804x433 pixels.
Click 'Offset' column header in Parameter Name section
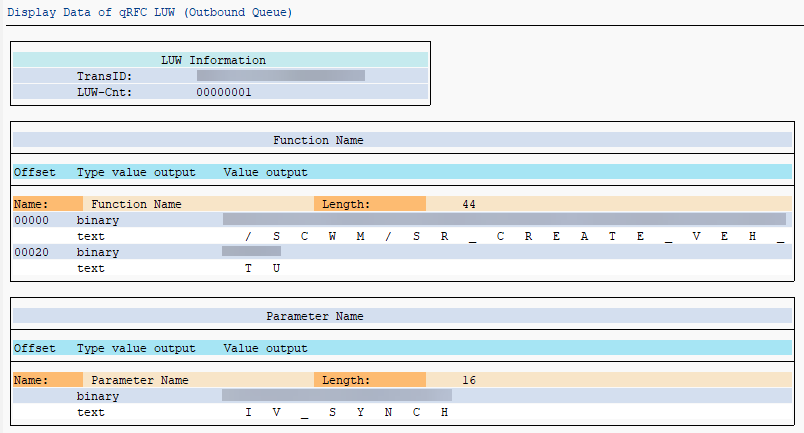[34, 348]
